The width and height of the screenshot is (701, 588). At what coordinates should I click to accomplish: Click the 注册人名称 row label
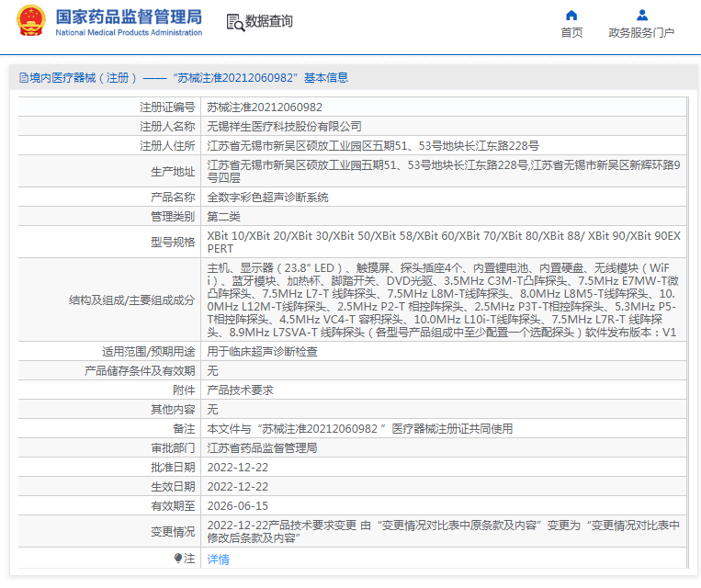point(167,127)
